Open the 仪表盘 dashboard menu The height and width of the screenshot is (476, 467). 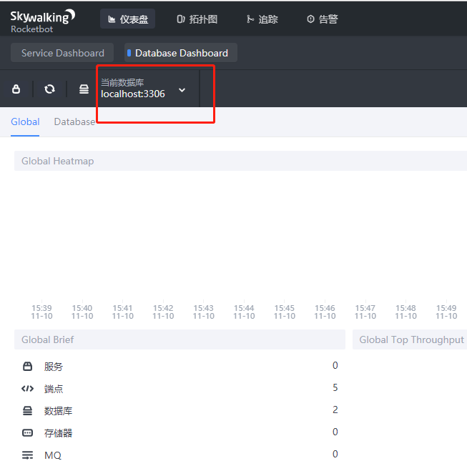point(127,19)
